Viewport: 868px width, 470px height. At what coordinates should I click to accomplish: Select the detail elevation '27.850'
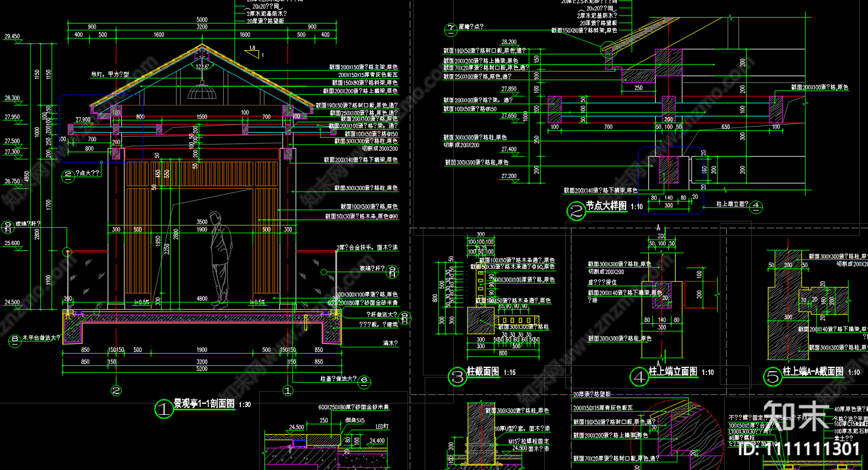coord(509,89)
